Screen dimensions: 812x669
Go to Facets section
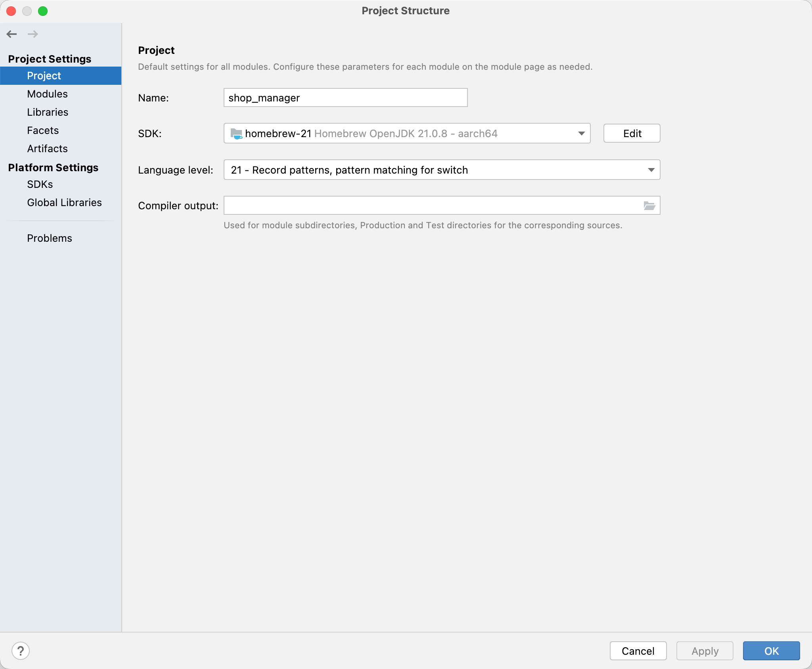(x=43, y=130)
